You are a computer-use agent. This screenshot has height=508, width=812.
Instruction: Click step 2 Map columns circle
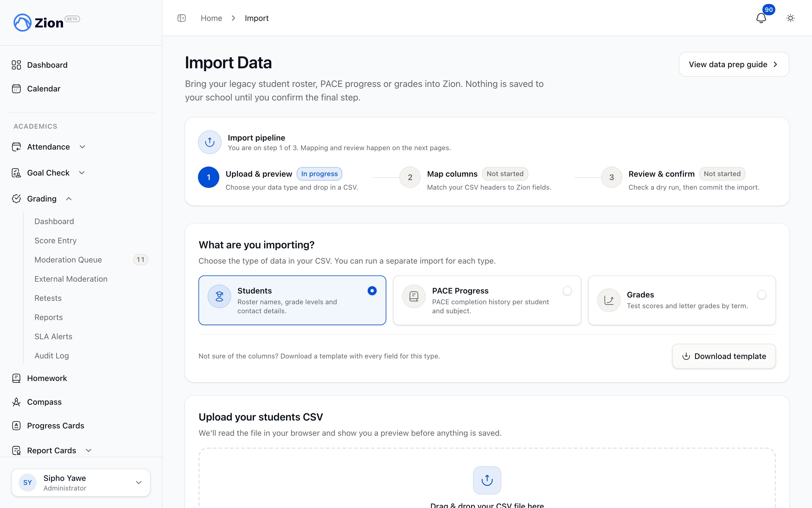(x=410, y=177)
